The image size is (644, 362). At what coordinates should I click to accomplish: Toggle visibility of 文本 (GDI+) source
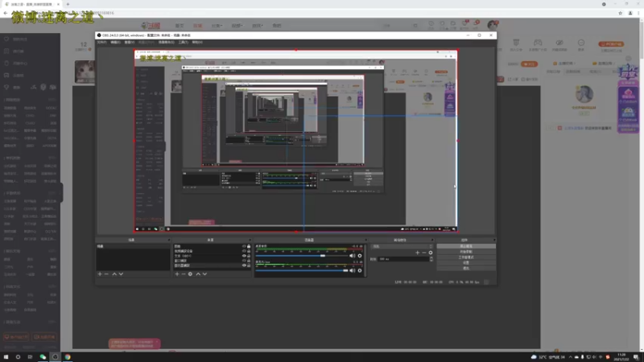(244, 256)
